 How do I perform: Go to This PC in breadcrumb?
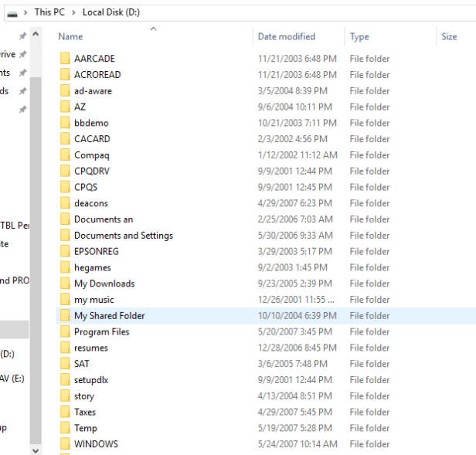point(49,12)
